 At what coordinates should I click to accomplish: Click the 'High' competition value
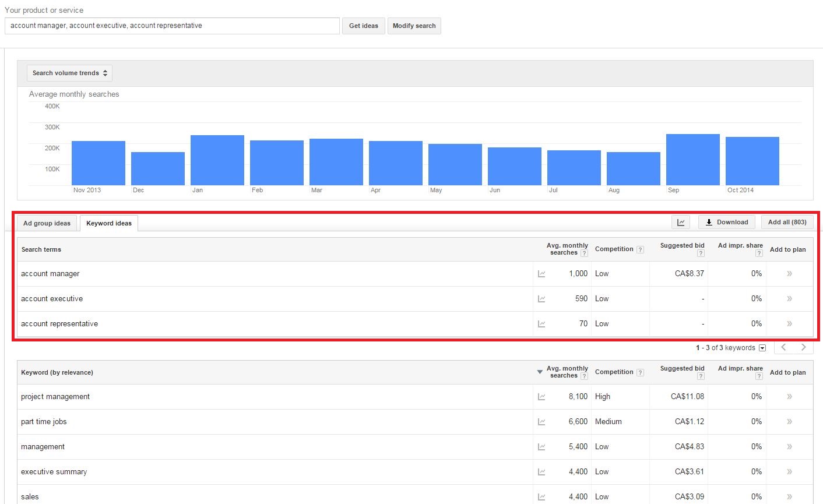603,397
